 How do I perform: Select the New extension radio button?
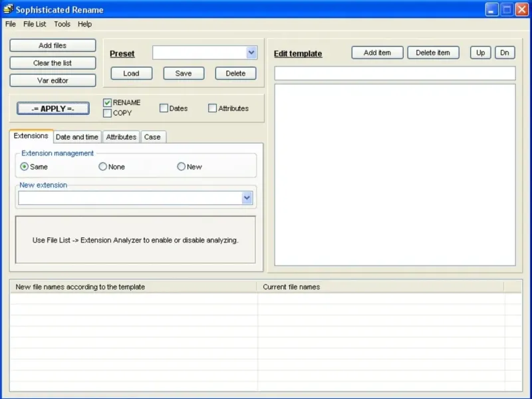(181, 167)
